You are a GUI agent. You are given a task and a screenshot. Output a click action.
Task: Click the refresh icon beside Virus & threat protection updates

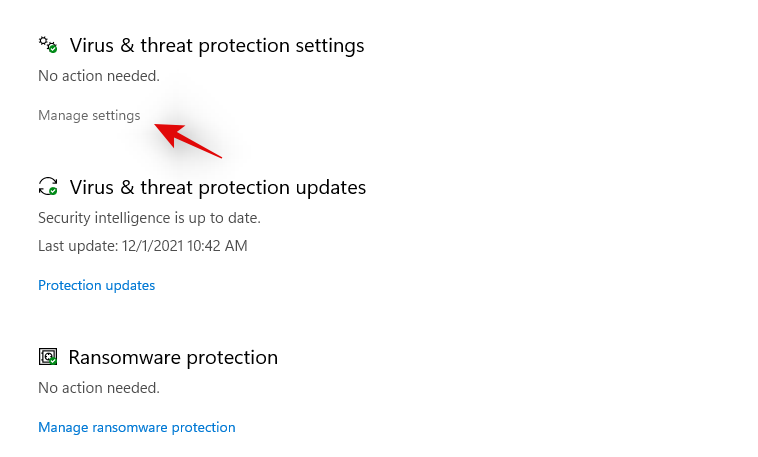pos(46,186)
